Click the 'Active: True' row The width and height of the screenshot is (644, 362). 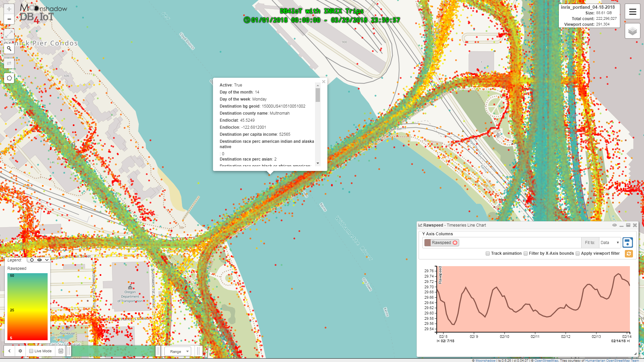pos(231,85)
